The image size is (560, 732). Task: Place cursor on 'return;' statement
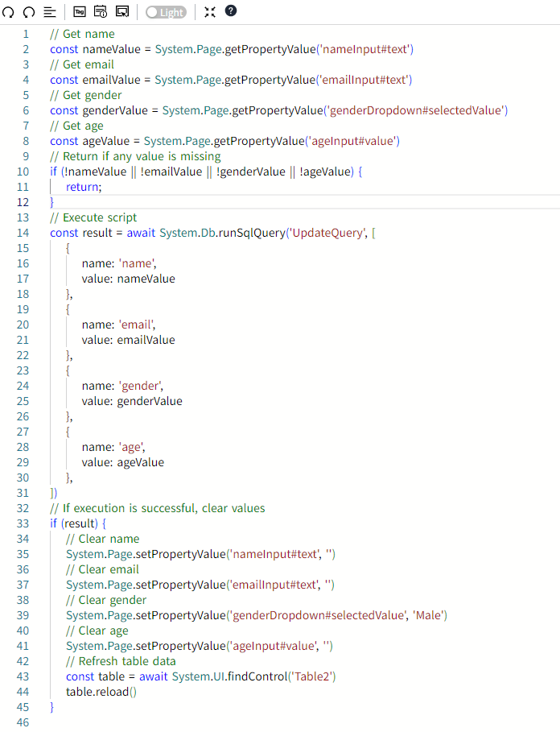coord(84,187)
